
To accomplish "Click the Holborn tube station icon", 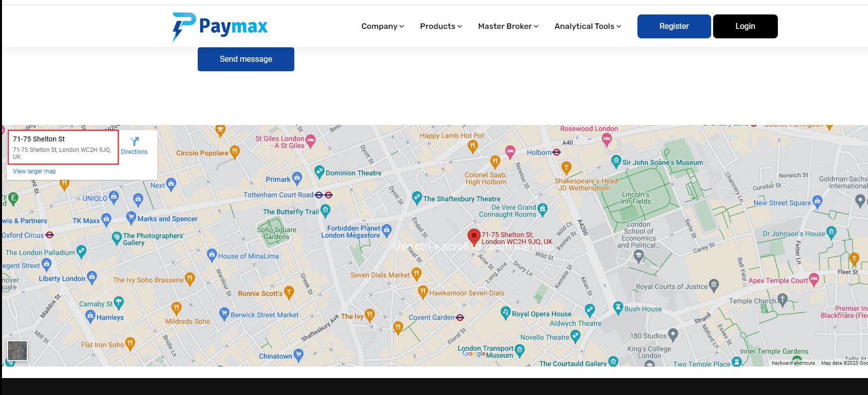I will [x=557, y=152].
